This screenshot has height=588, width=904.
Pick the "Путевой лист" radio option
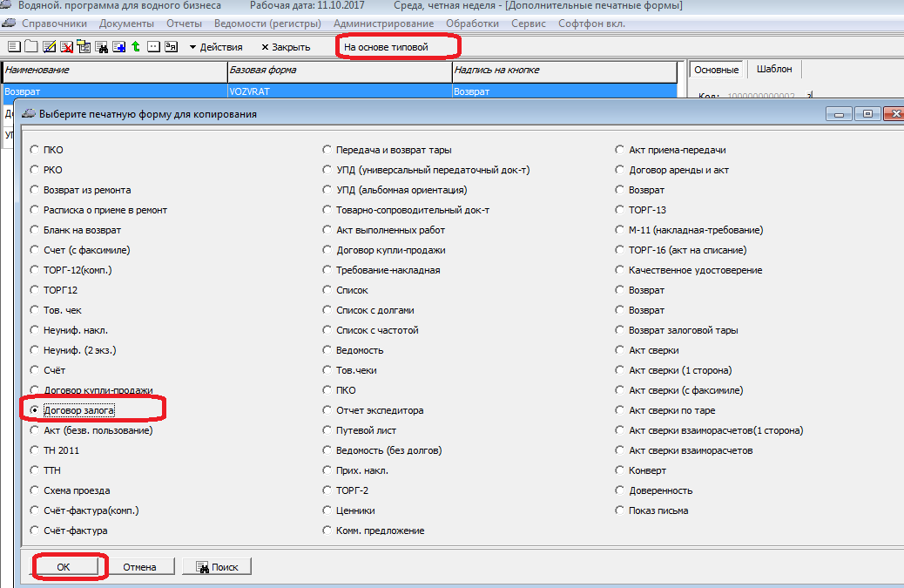327,430
